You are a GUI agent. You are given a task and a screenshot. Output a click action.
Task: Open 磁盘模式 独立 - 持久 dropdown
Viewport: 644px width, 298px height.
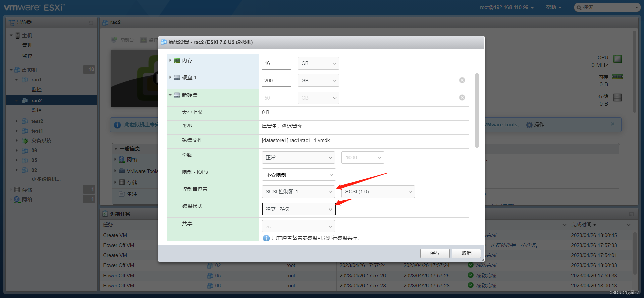coord(299,209)
